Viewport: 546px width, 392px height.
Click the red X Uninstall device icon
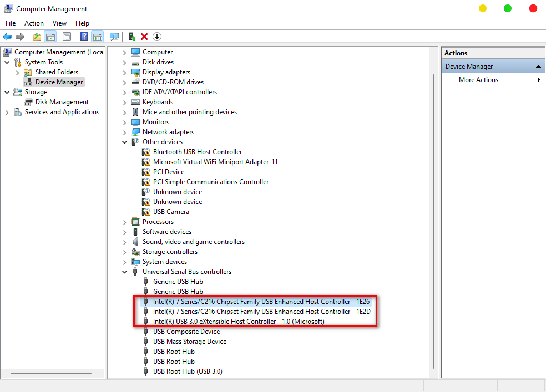(144, 37)
